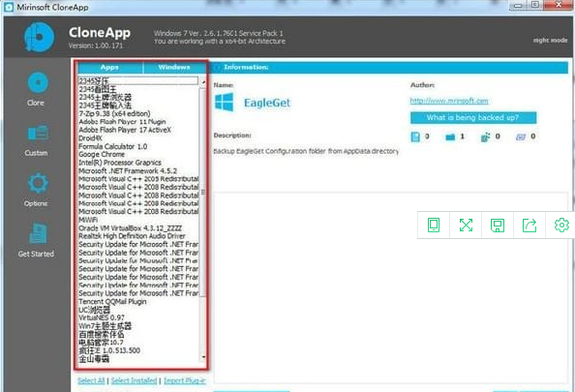Click the green tablet view icon
575x392 pixels.
click(434, 225)
